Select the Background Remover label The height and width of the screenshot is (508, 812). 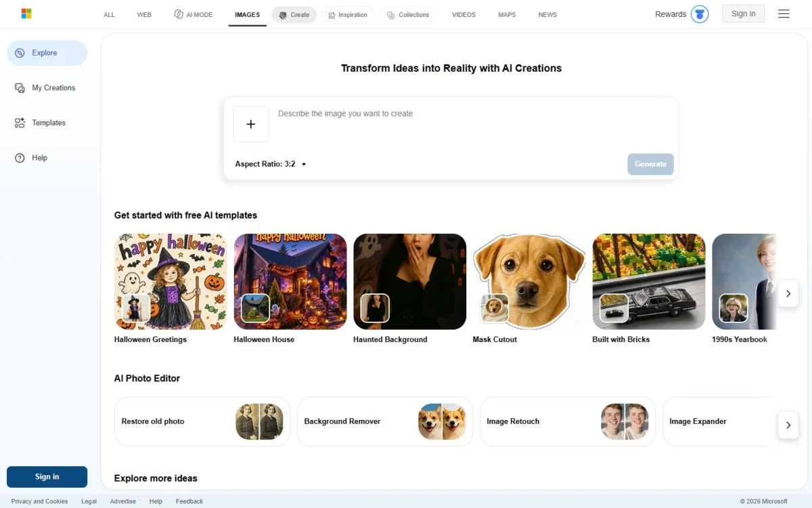(x=342, y=421)
